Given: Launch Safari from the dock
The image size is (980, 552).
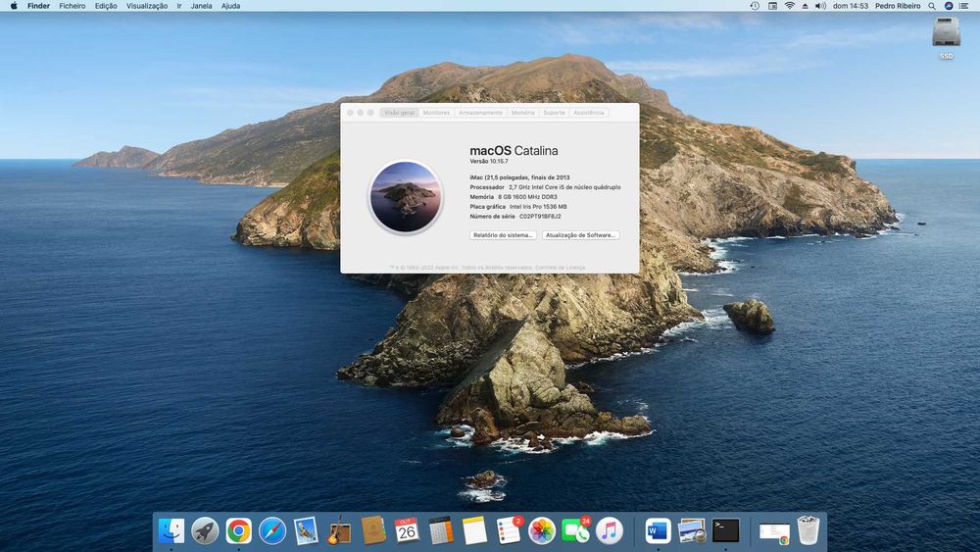Looking at the screenshot, I should point(272,530).
